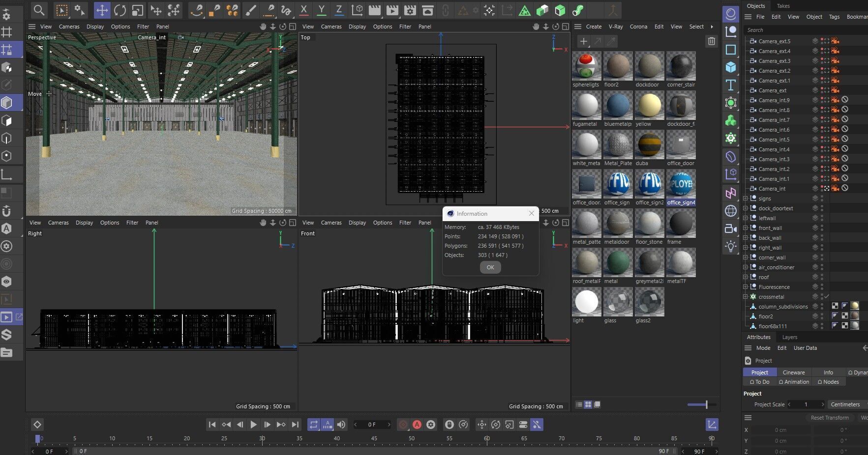Toggle X axis lock
The height and width of the screenshot is (455, 868).
(x=304, y=10)
